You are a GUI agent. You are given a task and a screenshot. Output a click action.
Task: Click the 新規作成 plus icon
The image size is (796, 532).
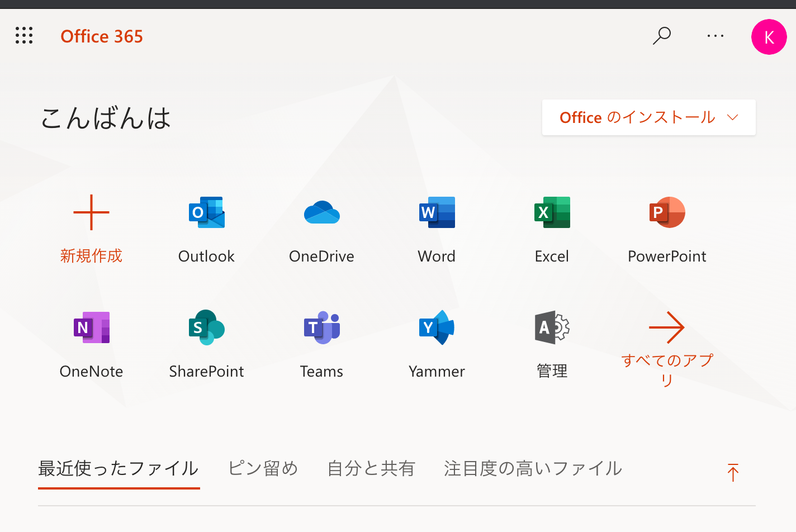(92, 212)
